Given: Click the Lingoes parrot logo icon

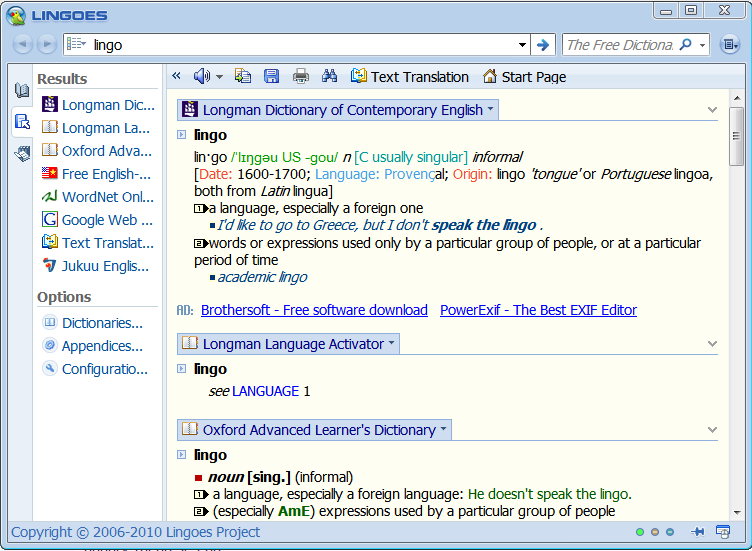Looking at the screenshot, I should (x=15, y=15).
